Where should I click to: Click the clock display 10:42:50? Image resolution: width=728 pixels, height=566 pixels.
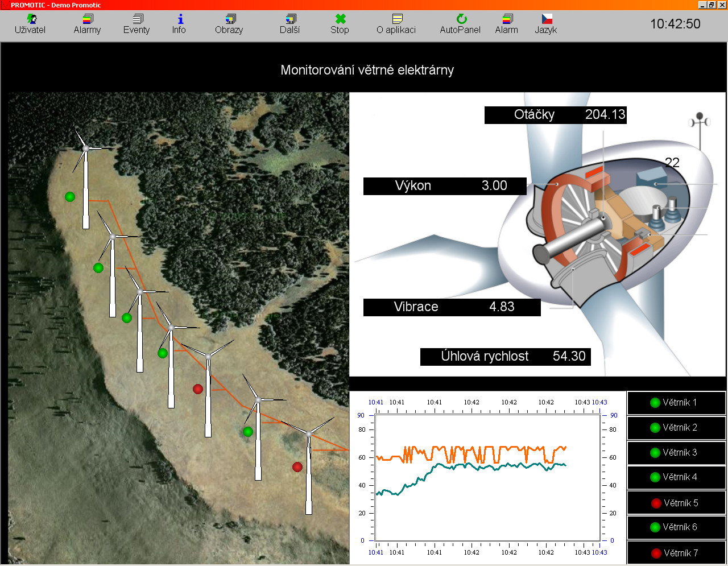coord(675,24)
